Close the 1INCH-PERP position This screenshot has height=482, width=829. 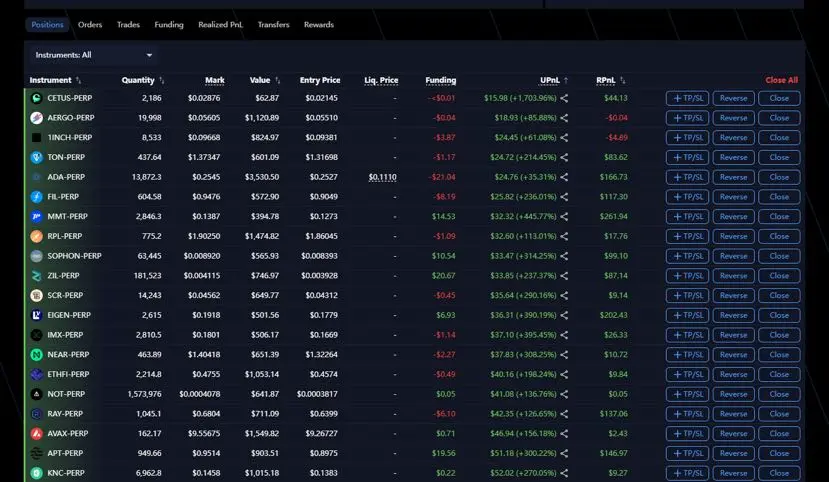coord(779,137)
